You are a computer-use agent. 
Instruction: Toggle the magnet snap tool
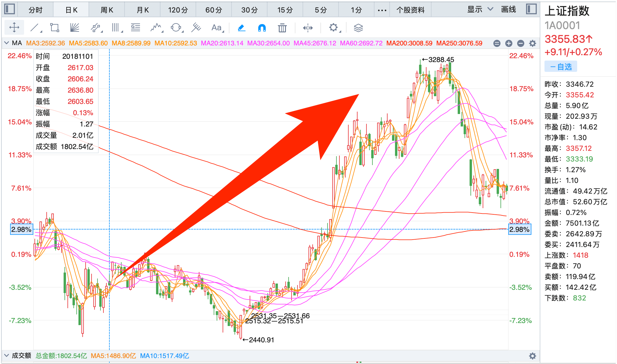[262, 28]
